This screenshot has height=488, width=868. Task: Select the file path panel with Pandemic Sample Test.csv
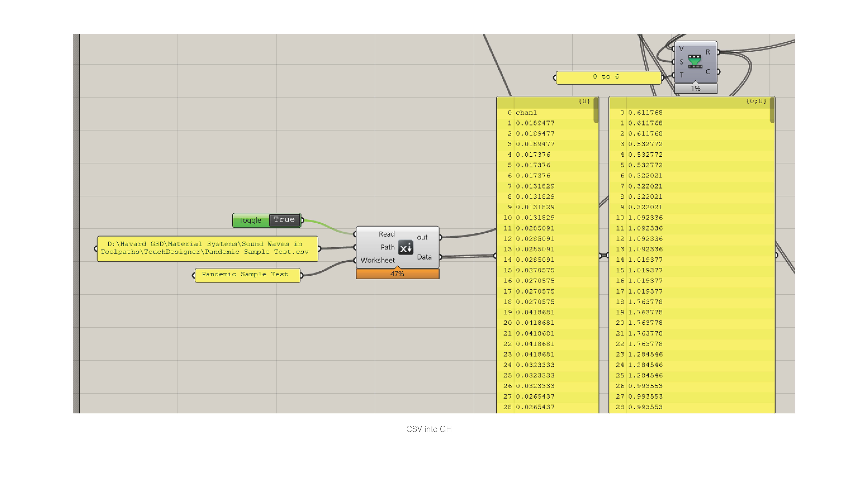pos(208,249)
